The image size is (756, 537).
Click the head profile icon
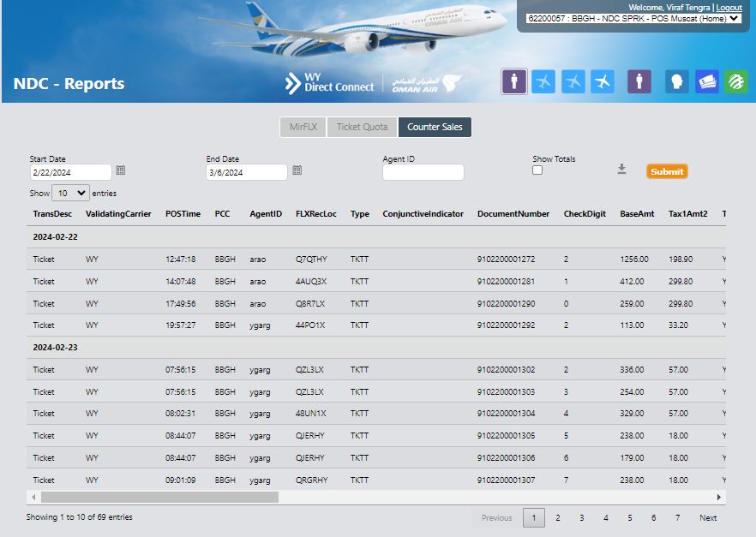[x=677, y=81]
